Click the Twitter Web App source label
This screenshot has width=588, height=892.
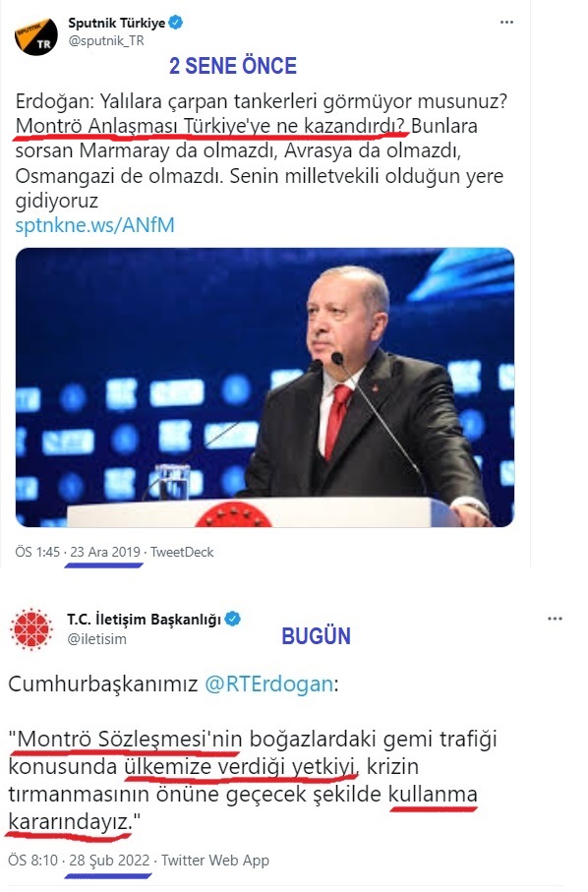coord(215,861)
